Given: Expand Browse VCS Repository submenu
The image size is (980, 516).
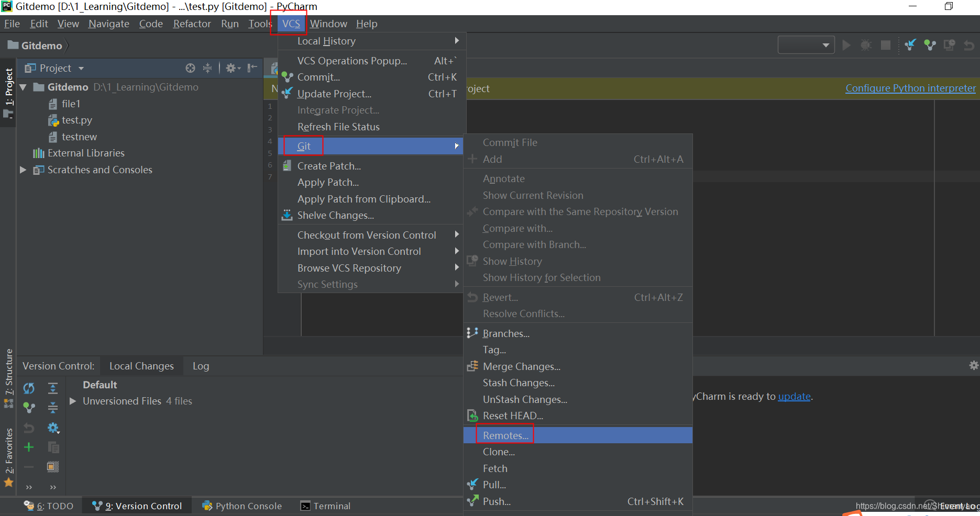Looking at the screenshot, I should [x=372, y=268].
